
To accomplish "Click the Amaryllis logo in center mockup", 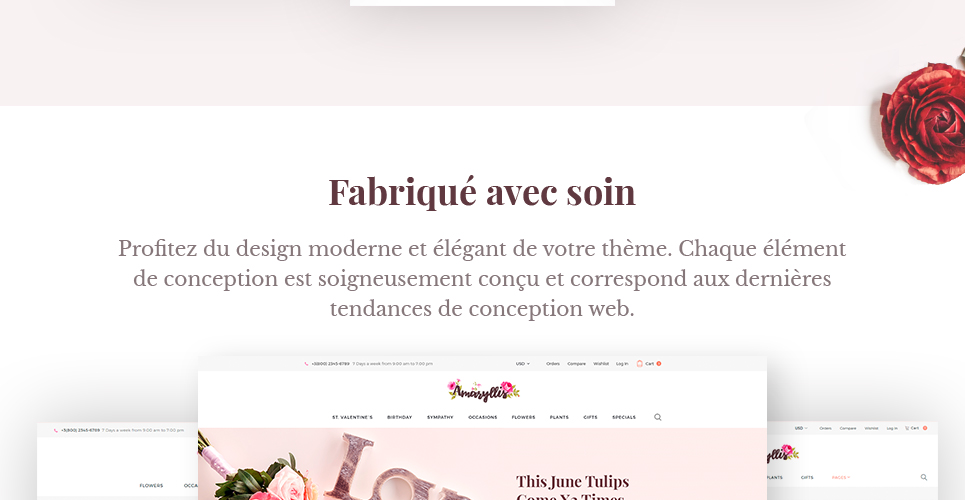I will point(483,390).
